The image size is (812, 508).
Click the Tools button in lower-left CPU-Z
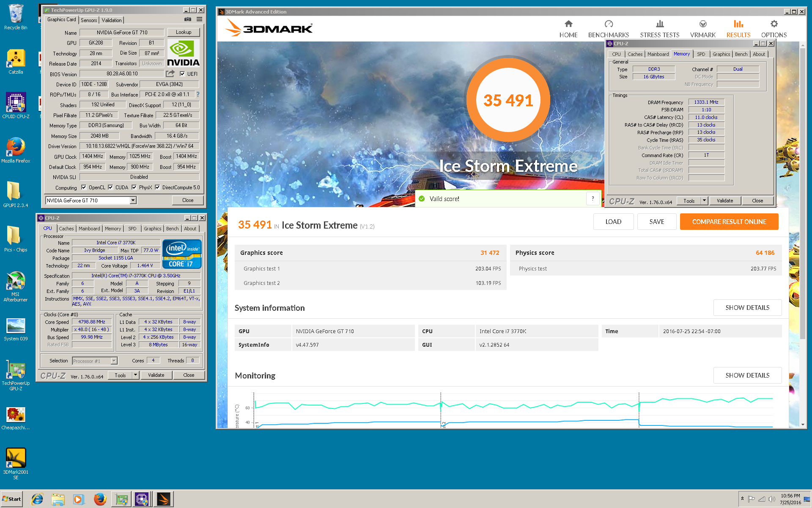click(121, 375)
